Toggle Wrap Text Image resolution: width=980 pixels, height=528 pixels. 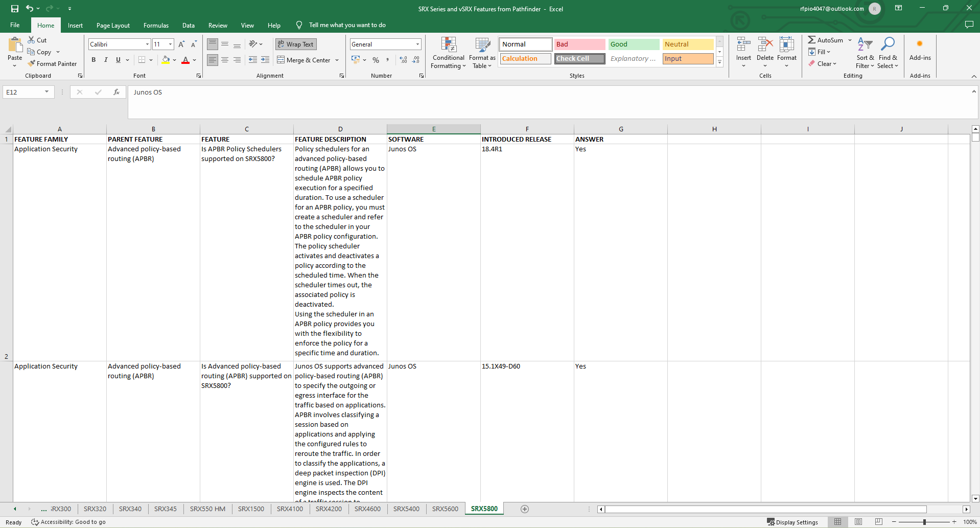point(296,44)
